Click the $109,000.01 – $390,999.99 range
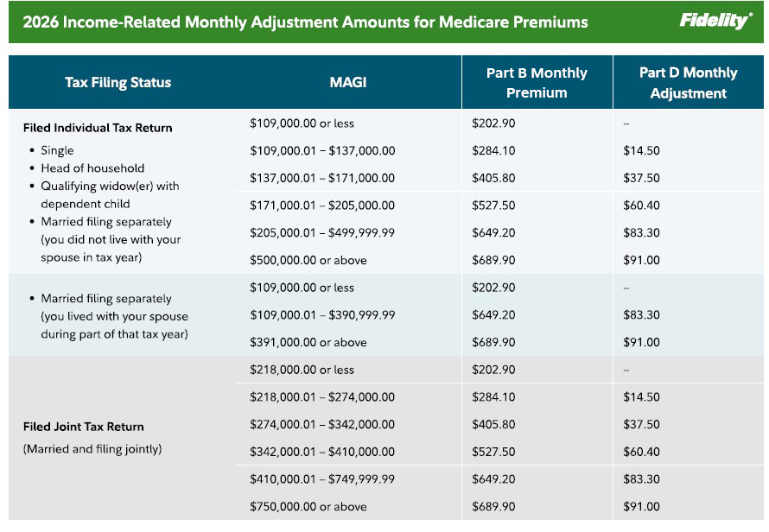Image resolution: width=769 pixels, height=532 pixels. (x=322, y=315)
